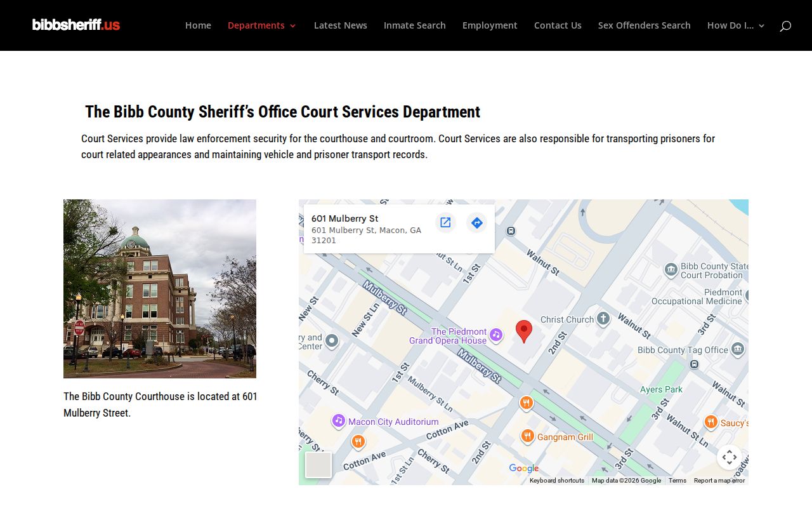Click the Ayers Park label on map
Image resolution: width=812 pixels, height=508 pixels.
click(x=661, y=389)
